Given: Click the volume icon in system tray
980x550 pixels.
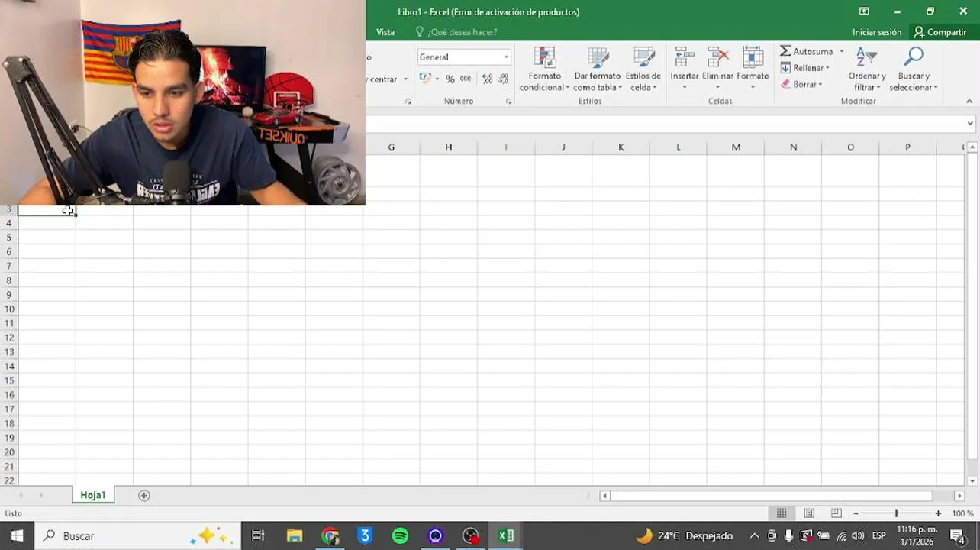Looking at the screenshot, I should [x=857, y=536].
